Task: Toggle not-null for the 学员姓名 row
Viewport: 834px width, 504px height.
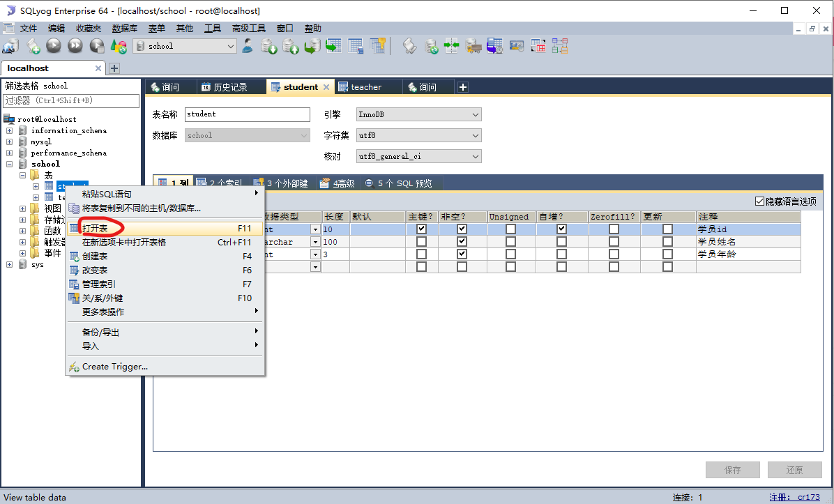Action: [462, 241]
